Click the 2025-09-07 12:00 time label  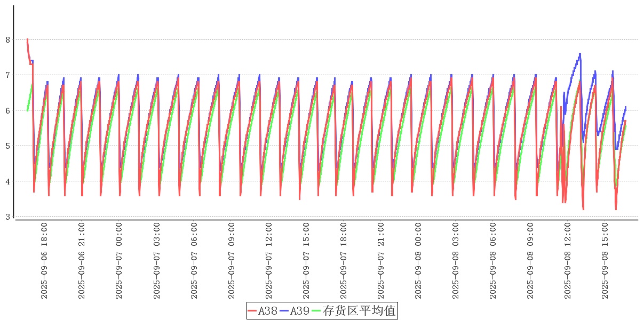[x=268, y=261]
